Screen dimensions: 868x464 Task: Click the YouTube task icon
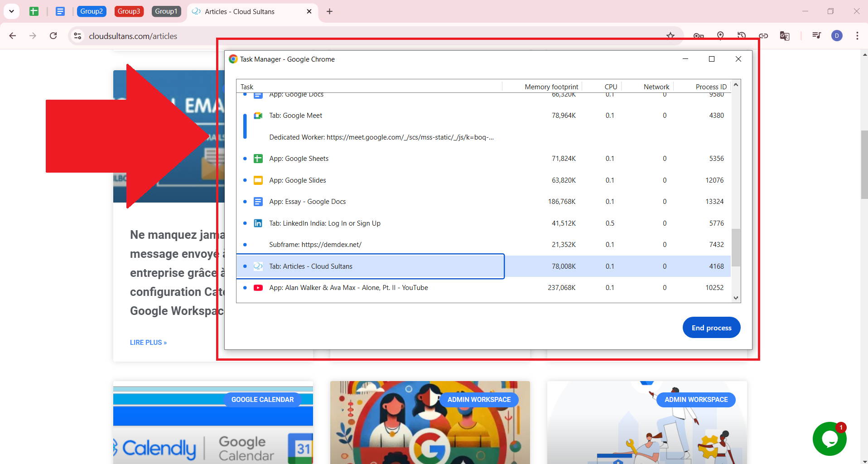(258, 288)
